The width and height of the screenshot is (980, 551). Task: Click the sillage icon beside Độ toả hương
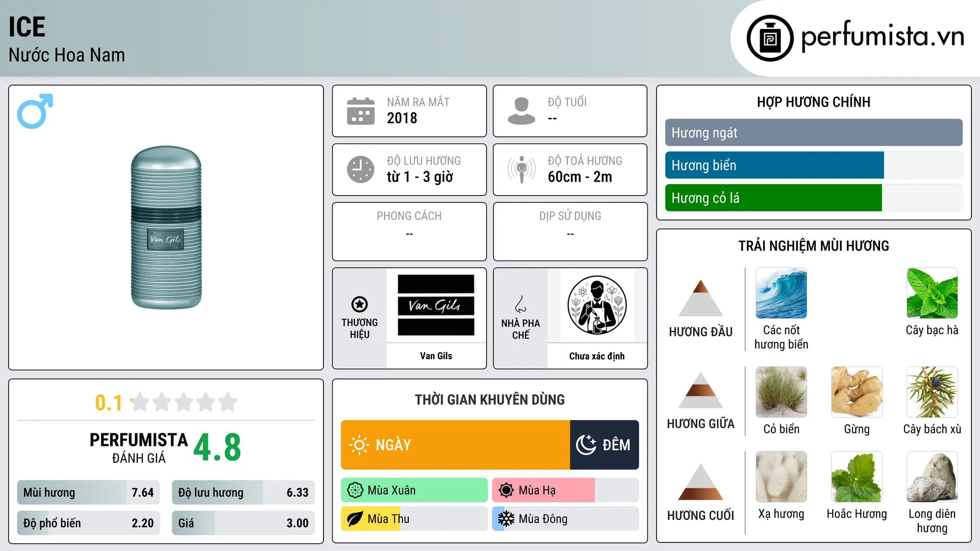(522, 169)
